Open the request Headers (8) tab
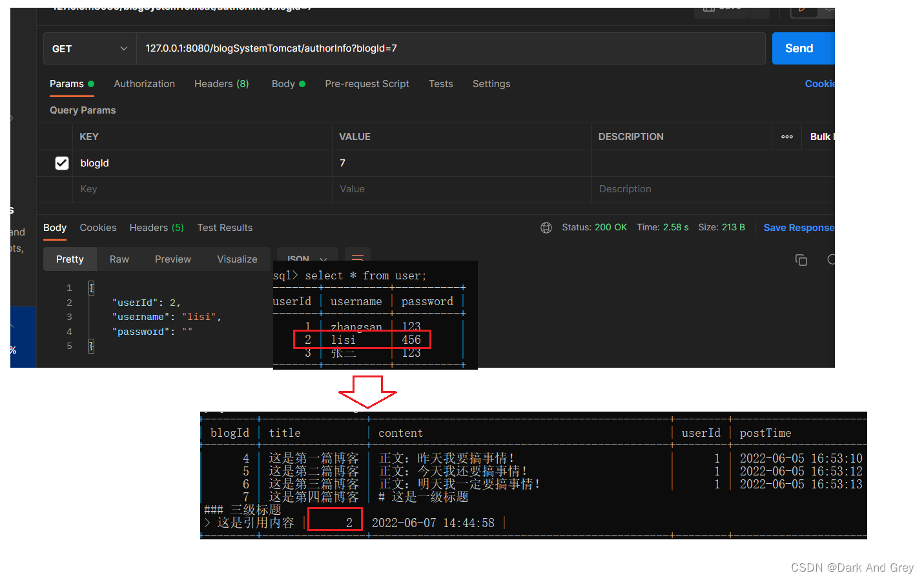The image size is (924, 580). point(221,84)
